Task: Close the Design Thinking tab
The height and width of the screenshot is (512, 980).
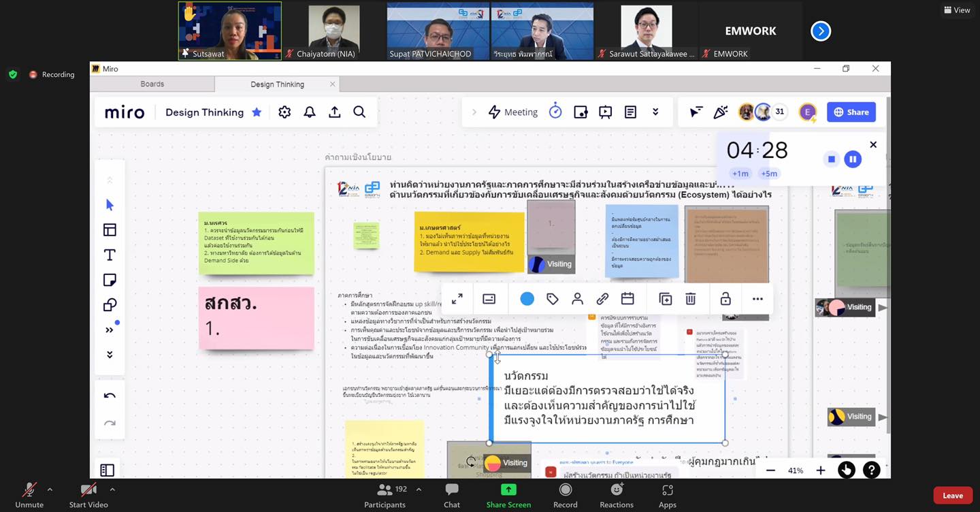Action: click(x=332, y=84)
